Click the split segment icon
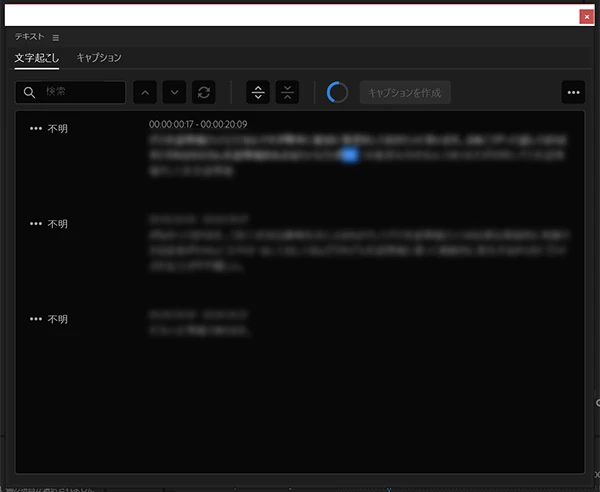Image resolution: width=600 pixels, height=492 pixels. [x=258, y=92]
